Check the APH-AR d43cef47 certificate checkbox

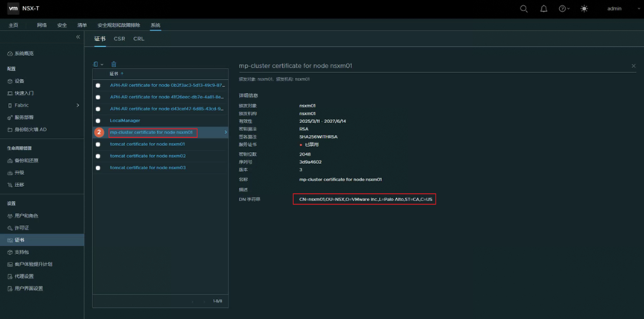pyautogui.click(x=98, y=109)
